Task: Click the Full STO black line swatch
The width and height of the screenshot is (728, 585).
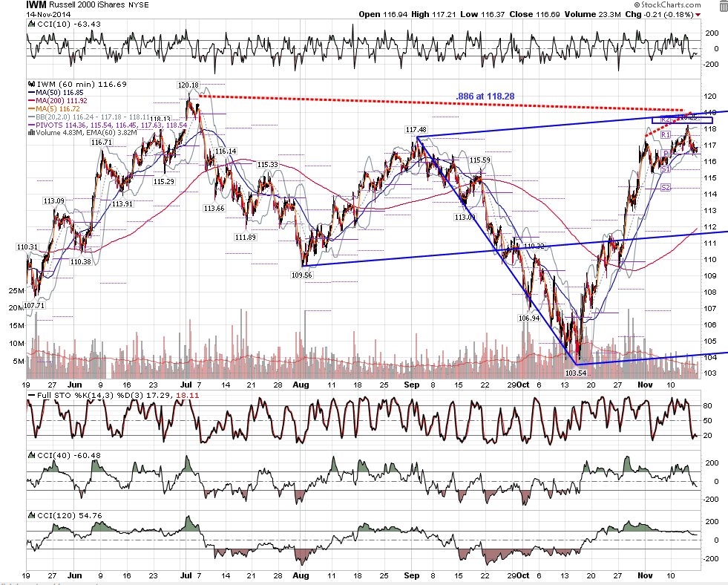Action: coord(32,396)
